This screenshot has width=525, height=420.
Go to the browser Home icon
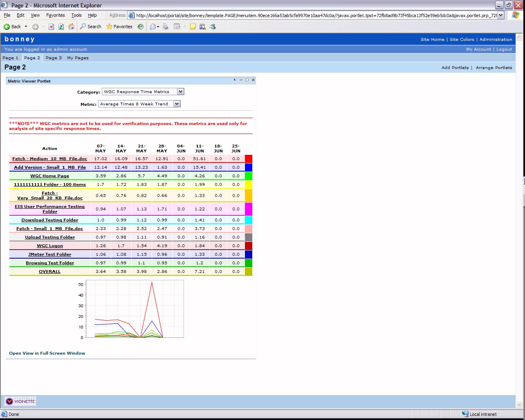click(71, 27)
